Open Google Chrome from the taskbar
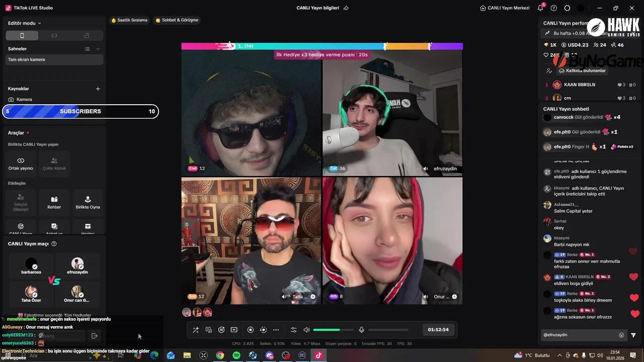 pyautogui.click(x=220, y=355)
